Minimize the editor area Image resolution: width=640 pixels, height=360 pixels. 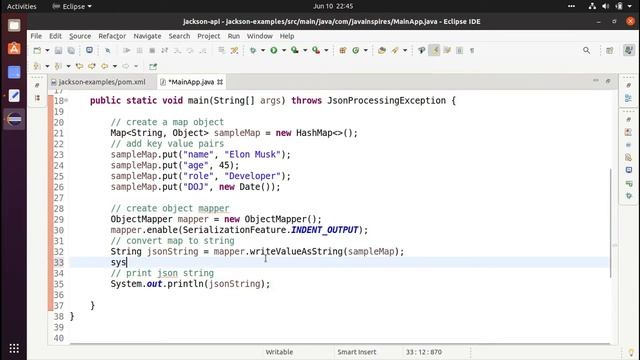596,81
